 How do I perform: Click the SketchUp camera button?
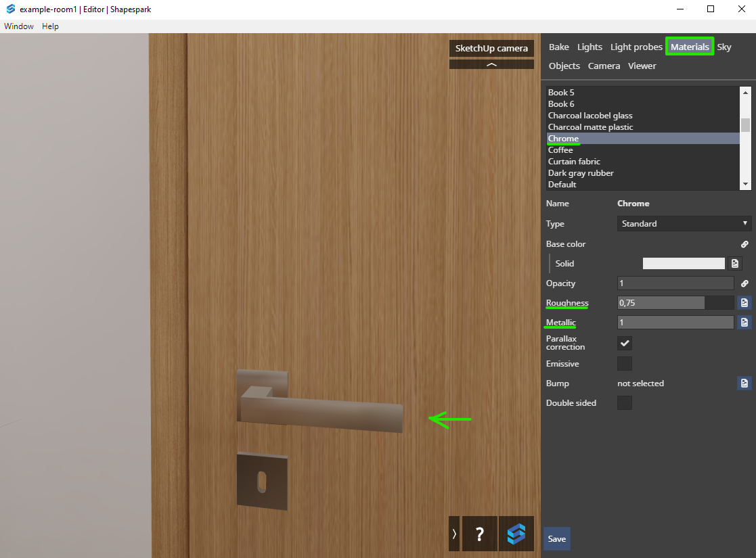(491, 49)
